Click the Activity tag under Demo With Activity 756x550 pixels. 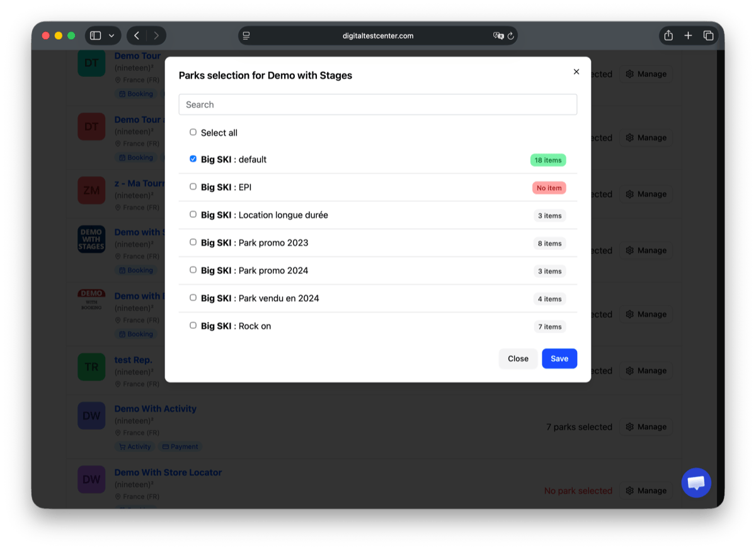pos(135,447)
